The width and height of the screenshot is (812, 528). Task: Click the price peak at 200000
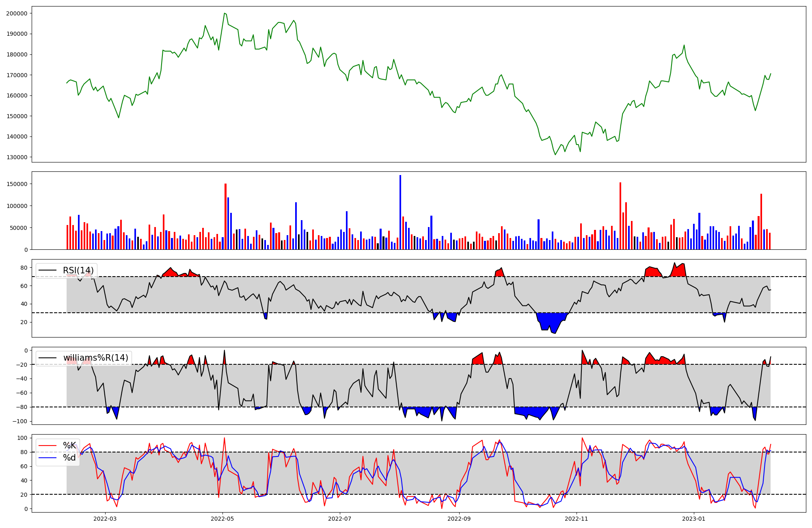coord(225,13)
